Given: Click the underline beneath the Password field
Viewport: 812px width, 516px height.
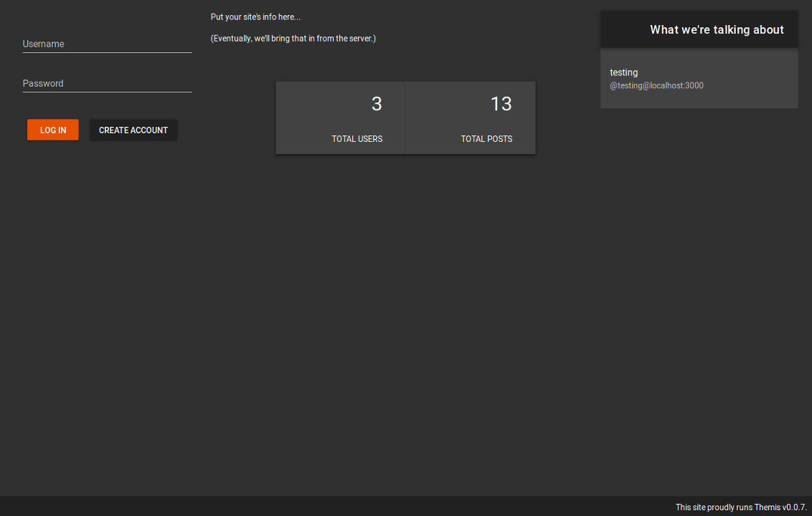Looking at the screenshot, I should (x=107, y=92).
